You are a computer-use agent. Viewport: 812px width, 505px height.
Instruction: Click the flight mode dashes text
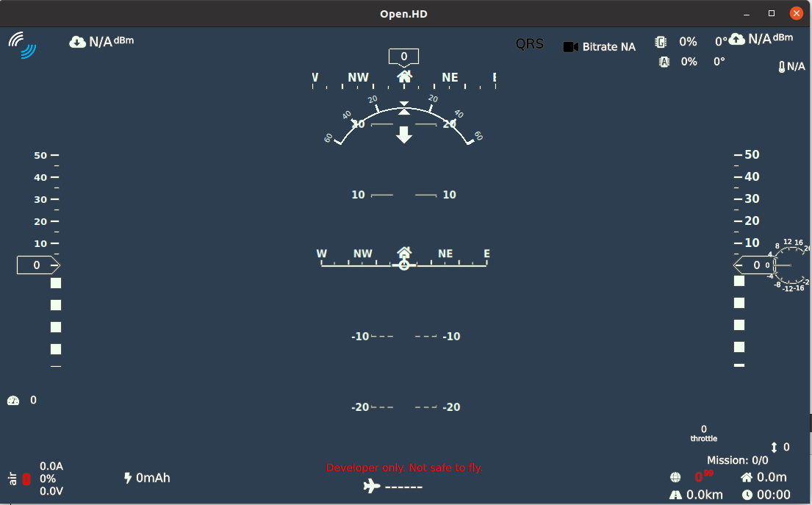coord(403,487)
